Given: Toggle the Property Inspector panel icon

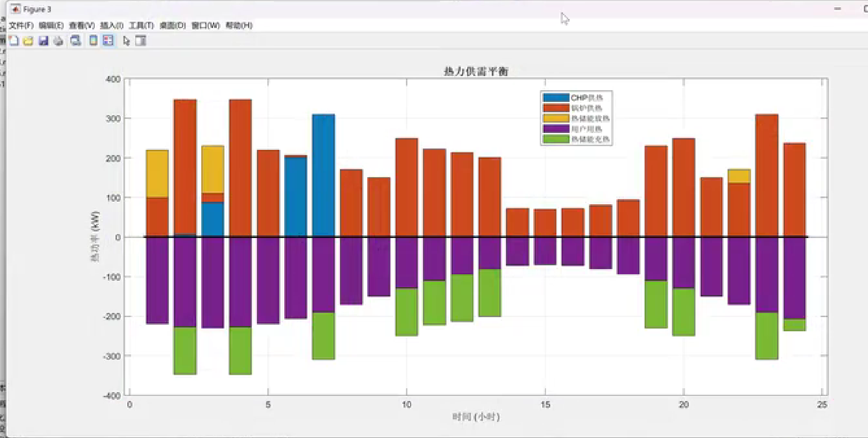Looking at the screenshot, I should point(140,41).
